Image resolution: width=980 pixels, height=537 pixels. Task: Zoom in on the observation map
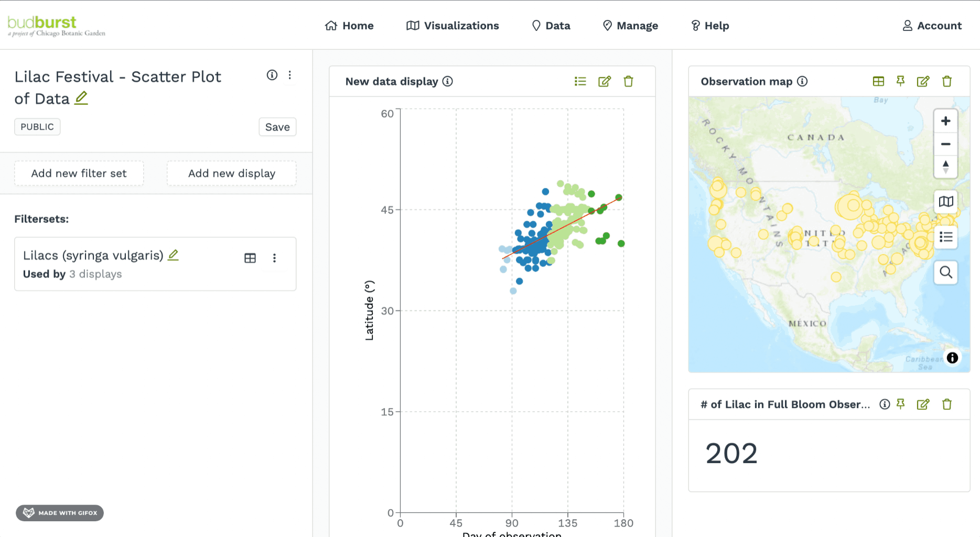point(945,121)
